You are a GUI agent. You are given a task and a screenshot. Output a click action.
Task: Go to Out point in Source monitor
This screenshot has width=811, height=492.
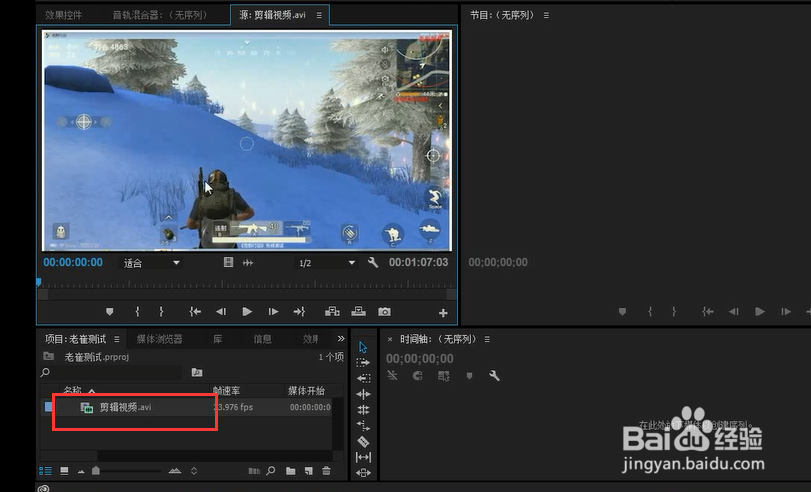click(x=299, y=311)
